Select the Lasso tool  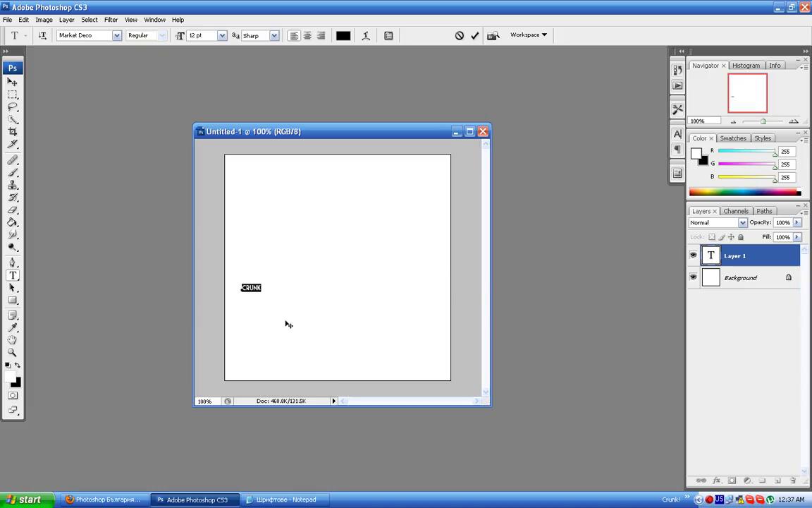pyautogui.click(x=13, y=107)
